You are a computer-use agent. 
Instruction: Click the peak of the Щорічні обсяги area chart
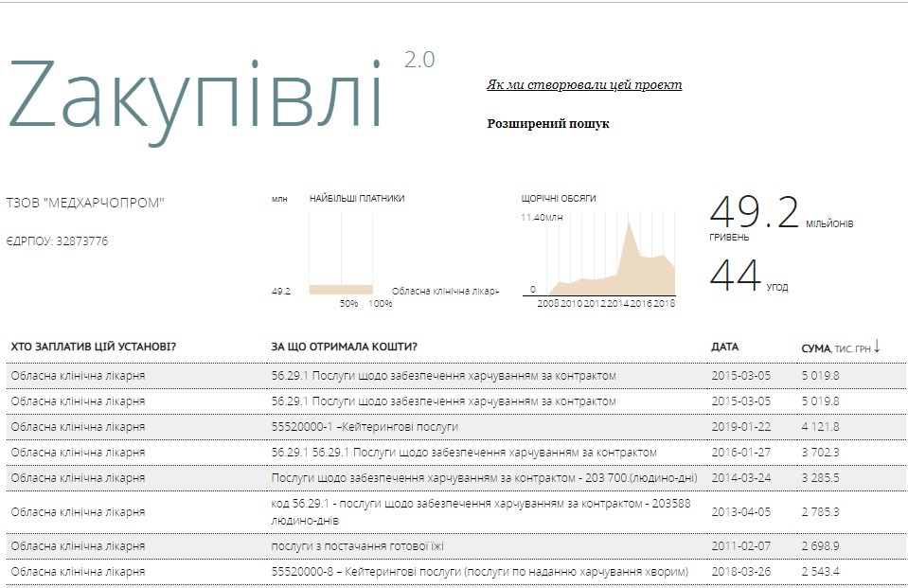[x=626, y=227]
